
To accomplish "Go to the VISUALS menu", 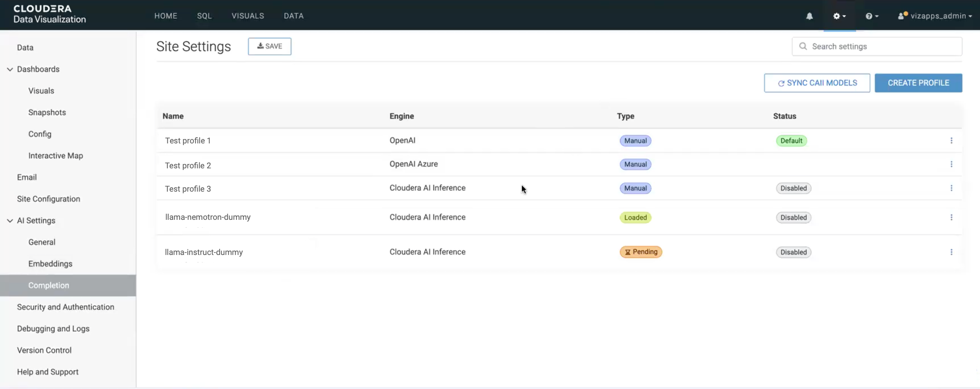I will click(247, 16).
